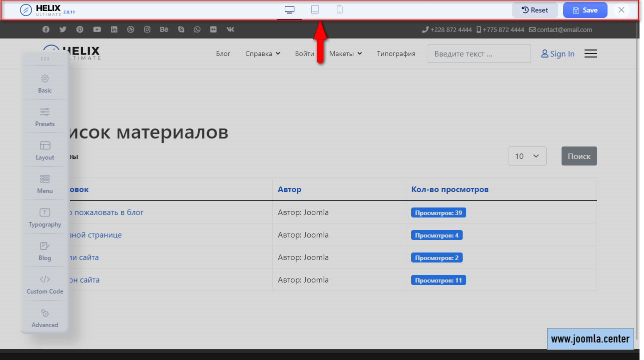Click the search text input field
This screenshot has height=360, width=644.
click(479, 53)
